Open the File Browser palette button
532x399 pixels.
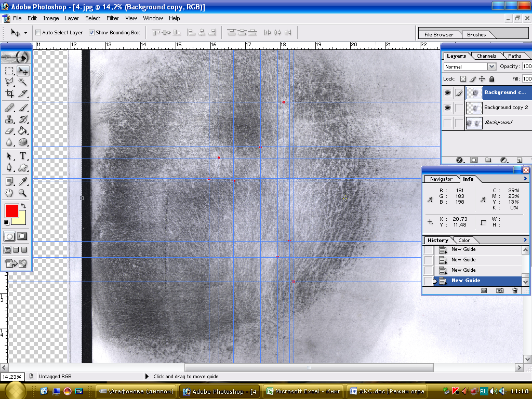[x=438, y=35]
